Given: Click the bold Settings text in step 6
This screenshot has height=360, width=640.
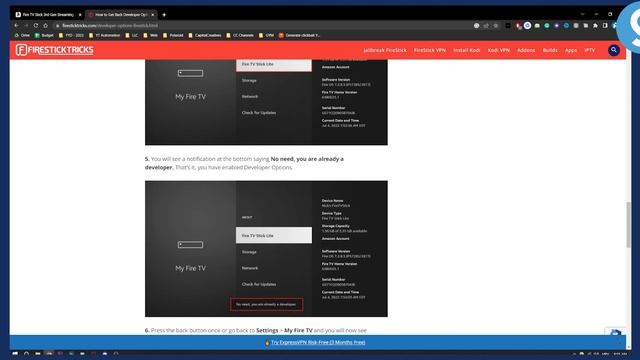Looking at the screenshot, I should pyautogui.click(x=267, y=330).
